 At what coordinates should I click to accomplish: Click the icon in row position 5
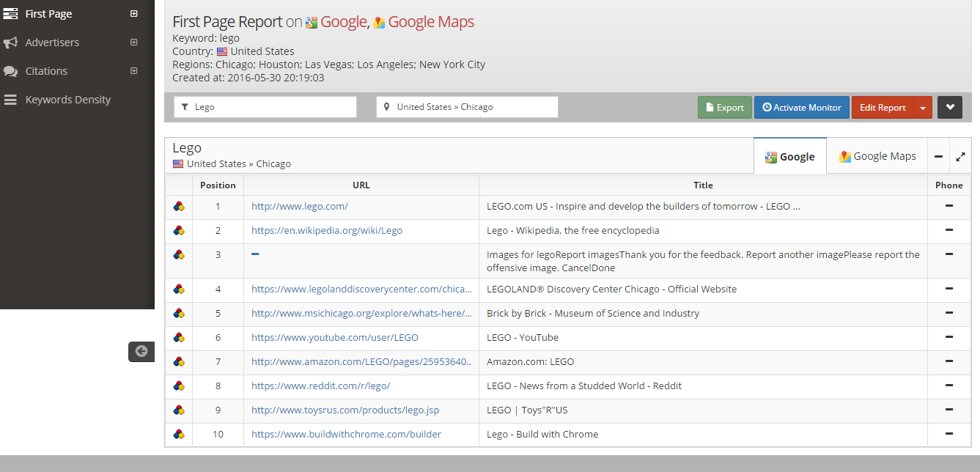click(x=179, y=313)
